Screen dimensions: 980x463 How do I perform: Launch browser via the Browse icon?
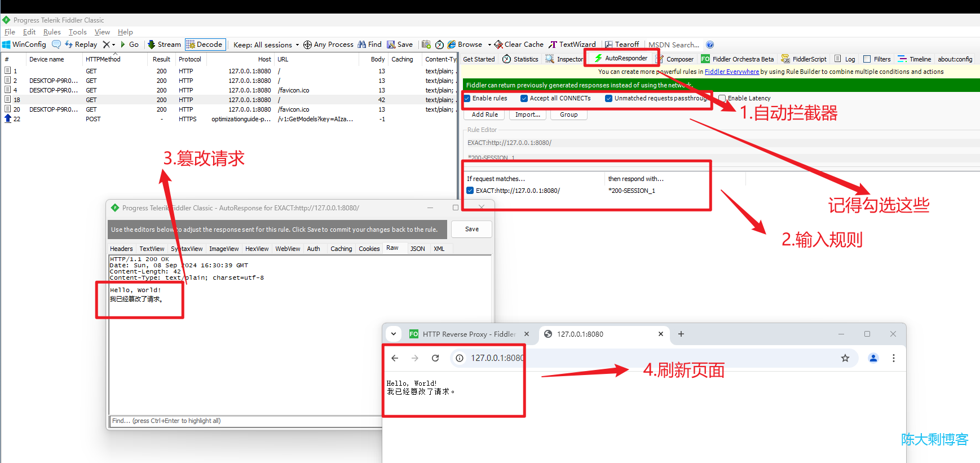(x=465, y=45)
